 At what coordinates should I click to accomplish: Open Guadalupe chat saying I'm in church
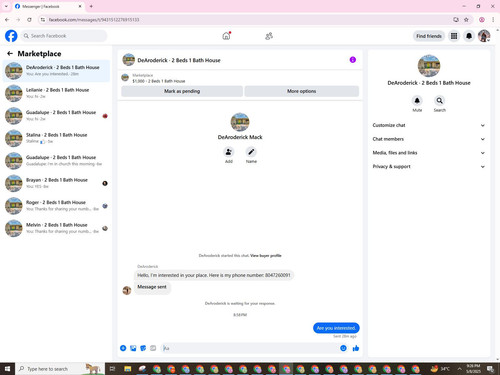click(56, 161)
